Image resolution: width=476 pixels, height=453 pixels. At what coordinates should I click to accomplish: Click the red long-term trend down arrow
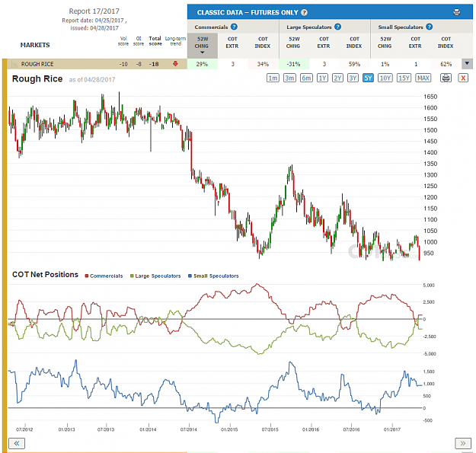click(x=175, y=64)
